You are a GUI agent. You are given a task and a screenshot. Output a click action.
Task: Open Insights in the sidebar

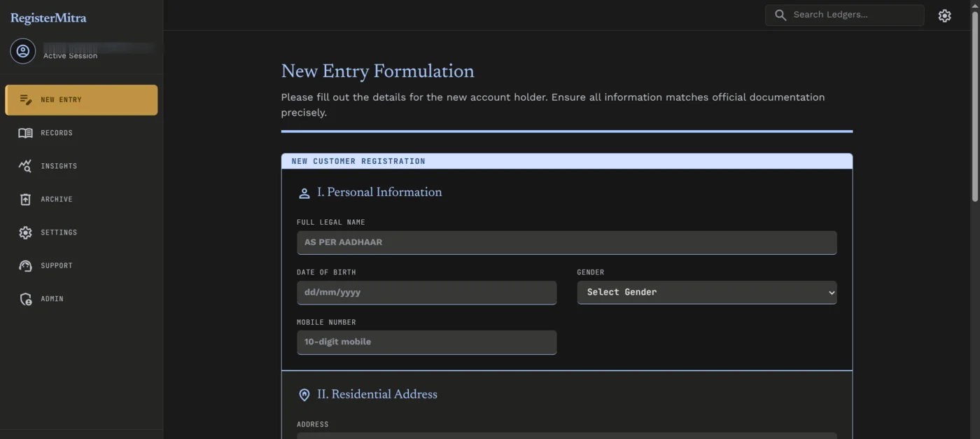81,166
